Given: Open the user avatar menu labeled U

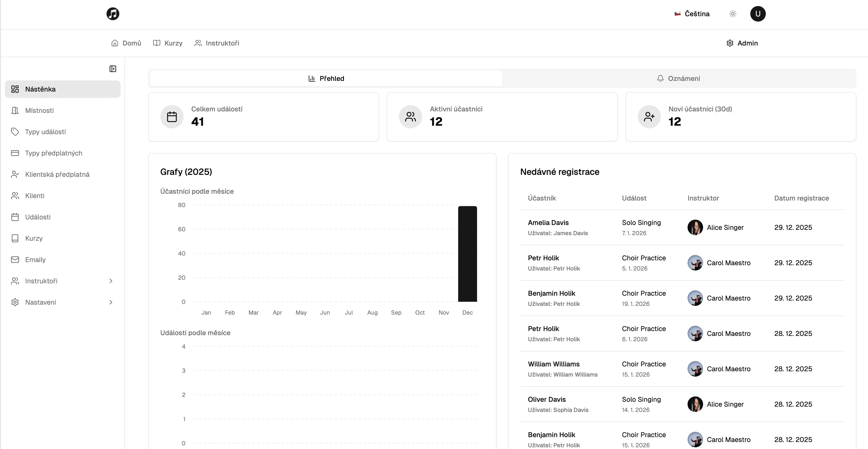Looking at the screenshot, I should point(758,14).
